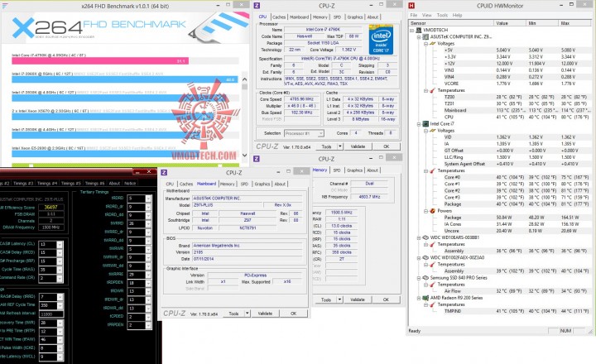Click the Intel Core i7 chip icon in HWMonitor

425,124
